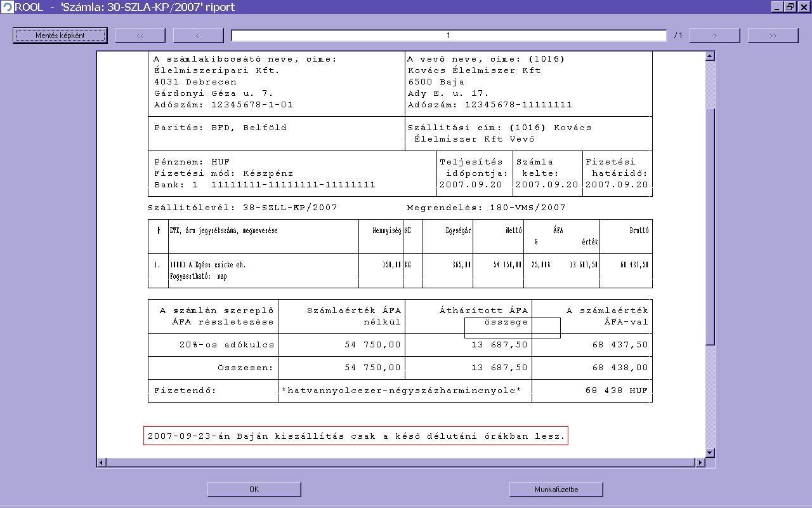This screenshot has height=508, width=812.
Task: Click the page number field showing 1
Action: point(449,36)
